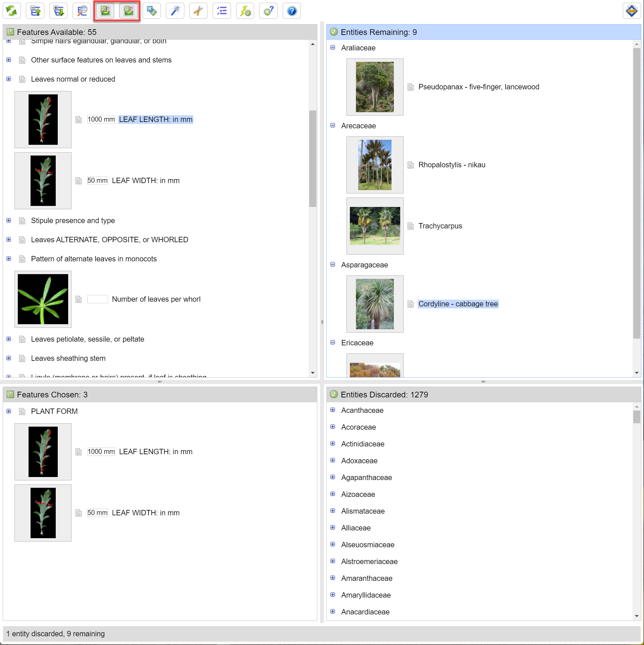Expand Other surface features on leaves and stems

click(9, 60)
